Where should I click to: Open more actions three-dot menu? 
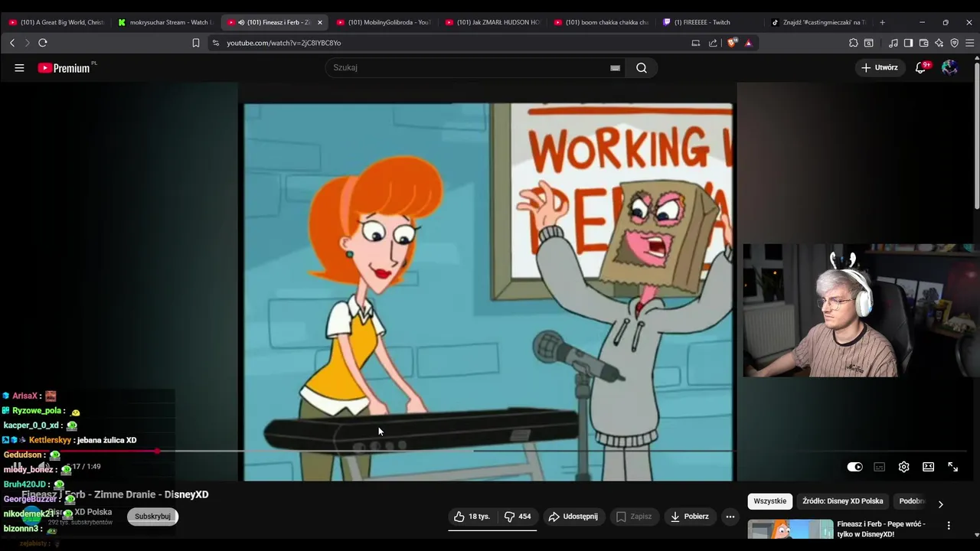click(x=730, y=517)
